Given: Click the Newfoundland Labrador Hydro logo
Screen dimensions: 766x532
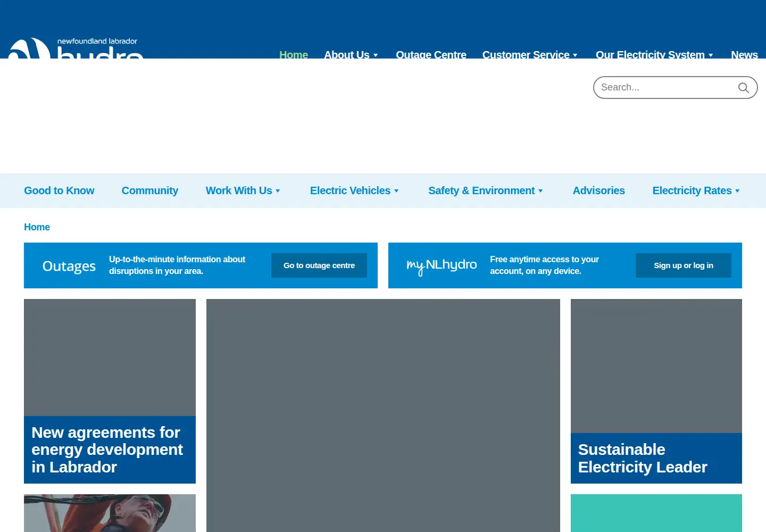Looking at the screenshot, I should click(x=76, y=48).
